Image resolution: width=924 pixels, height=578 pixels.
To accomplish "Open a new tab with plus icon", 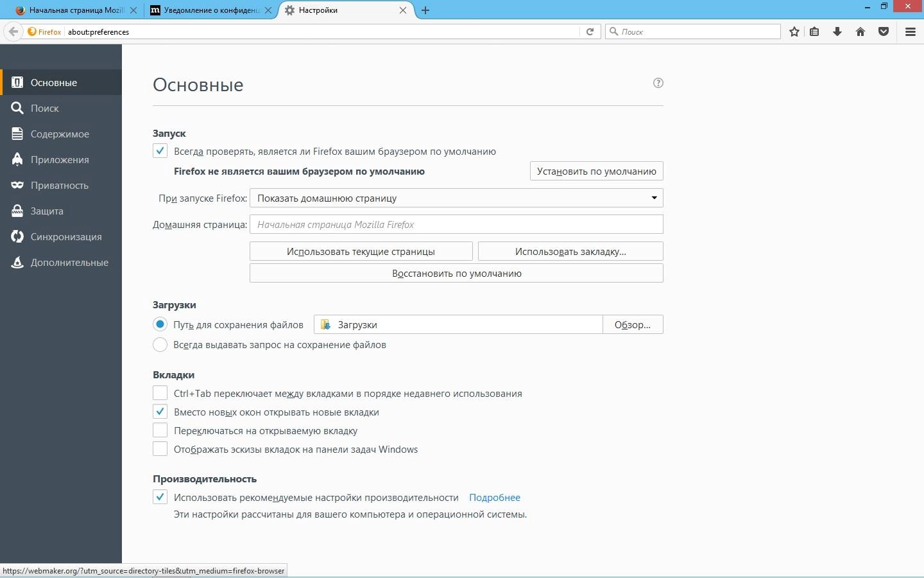I will [x=425, y=10].
